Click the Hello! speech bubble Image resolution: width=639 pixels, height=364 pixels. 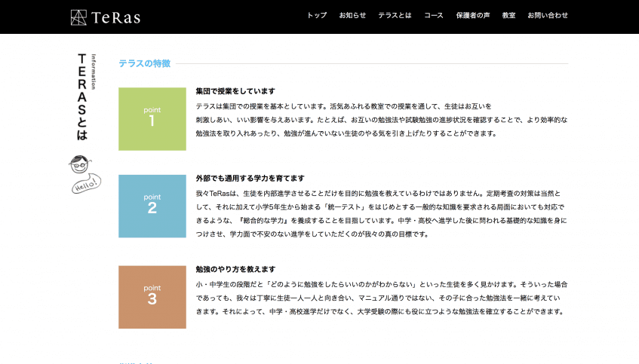coord(87,184)
